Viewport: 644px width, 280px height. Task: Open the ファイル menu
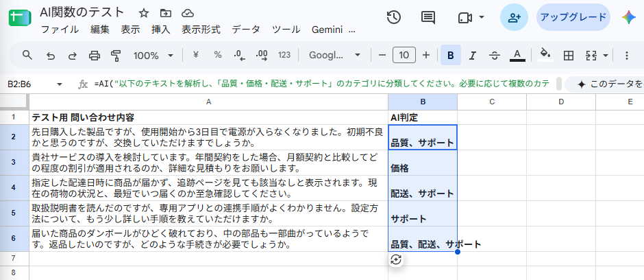point(60,30)
